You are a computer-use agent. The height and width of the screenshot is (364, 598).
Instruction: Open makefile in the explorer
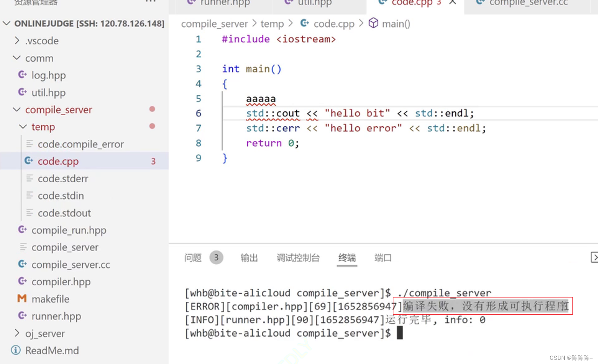point(50,299)
